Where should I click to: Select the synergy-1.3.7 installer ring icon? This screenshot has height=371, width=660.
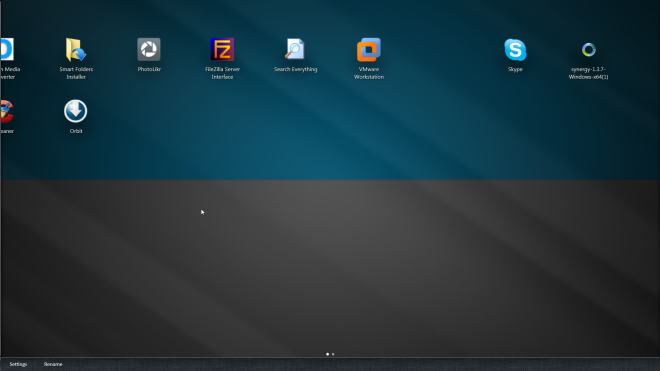pyautogui.click(x=588, y=50)
